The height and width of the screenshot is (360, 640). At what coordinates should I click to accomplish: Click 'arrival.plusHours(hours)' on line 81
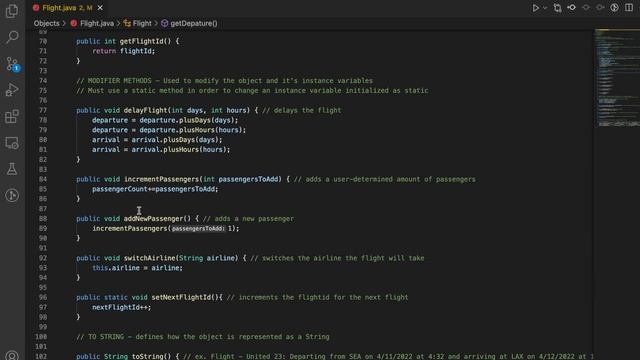[x=179, y=149]
